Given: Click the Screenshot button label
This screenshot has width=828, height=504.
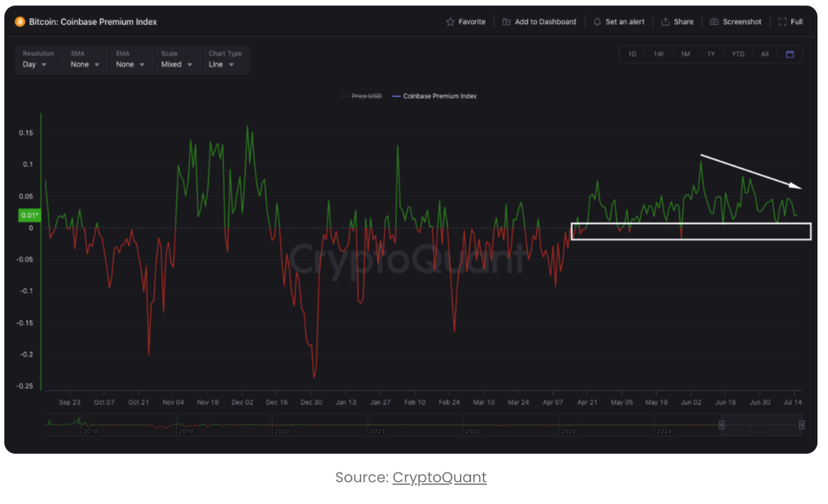Looking at the screenshot, I should point(742,22).
